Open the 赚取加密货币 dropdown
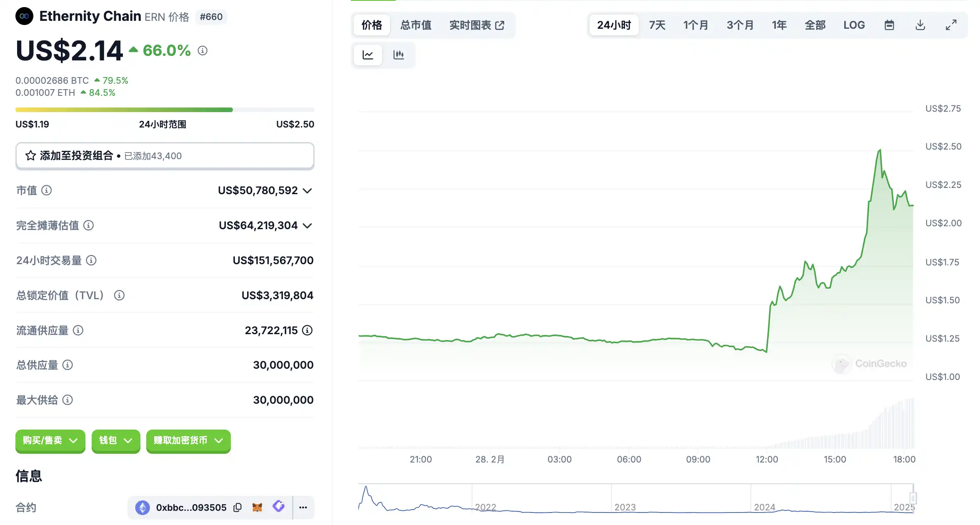 (188, 440)
